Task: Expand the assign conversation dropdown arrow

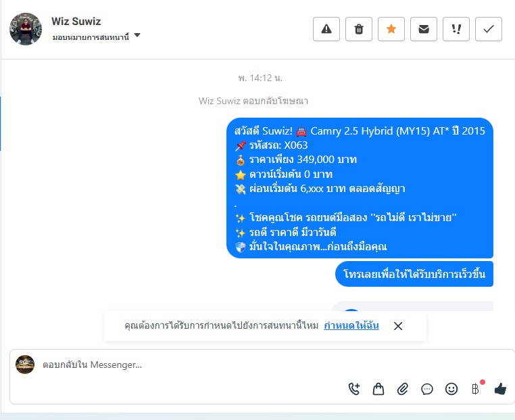Action: click(x=137, y=35)
